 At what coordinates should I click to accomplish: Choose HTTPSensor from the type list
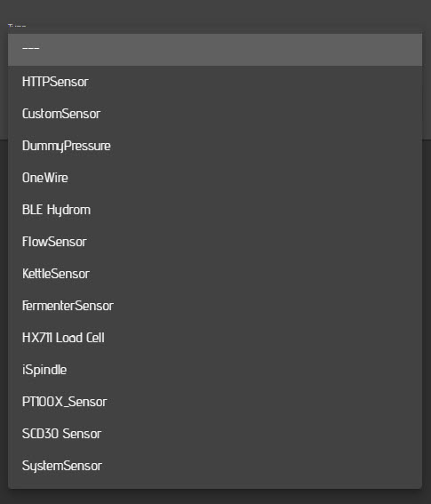pos(215,82)
